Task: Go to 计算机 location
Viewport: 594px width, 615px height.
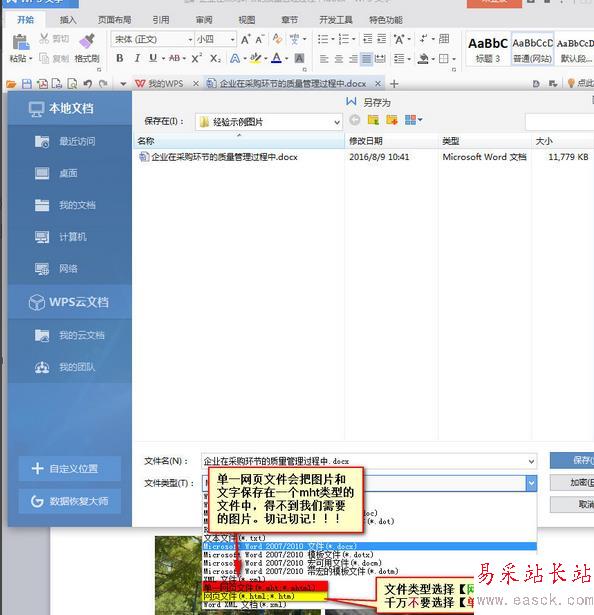Action: pos(70,237)
